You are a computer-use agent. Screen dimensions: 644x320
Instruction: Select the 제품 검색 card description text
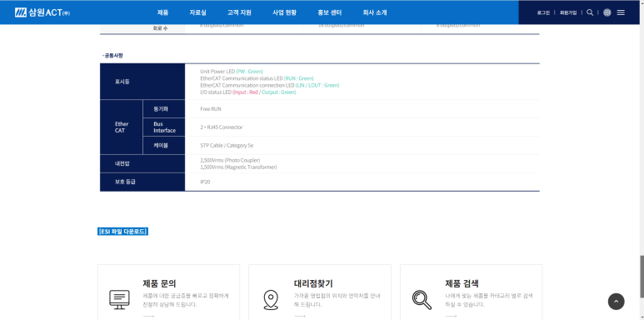click(489, 300)
